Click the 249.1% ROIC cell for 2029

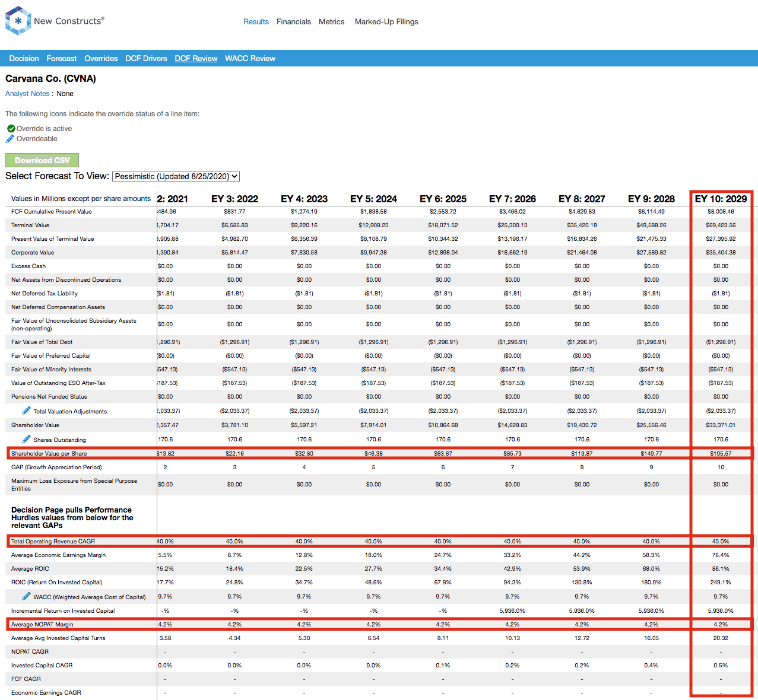721,582
